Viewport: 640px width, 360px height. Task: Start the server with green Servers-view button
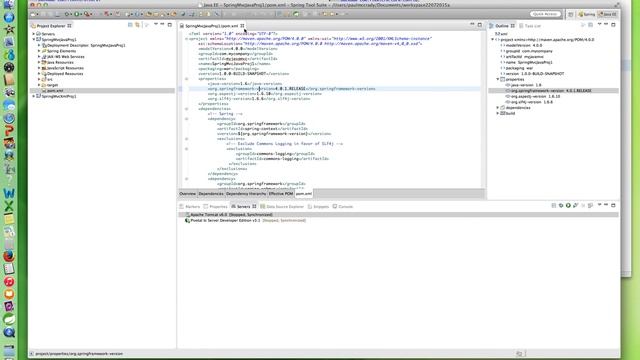click(568, 206)
